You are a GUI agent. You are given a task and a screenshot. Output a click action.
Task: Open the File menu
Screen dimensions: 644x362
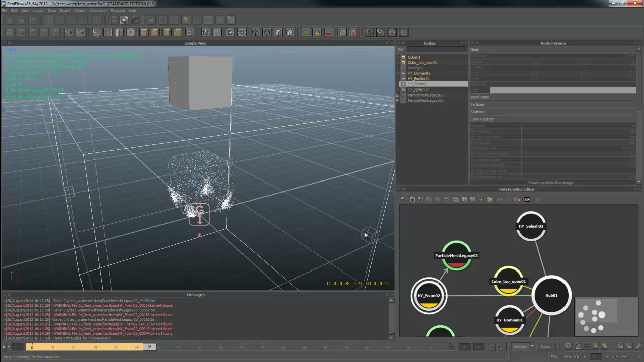click(5, 10)
